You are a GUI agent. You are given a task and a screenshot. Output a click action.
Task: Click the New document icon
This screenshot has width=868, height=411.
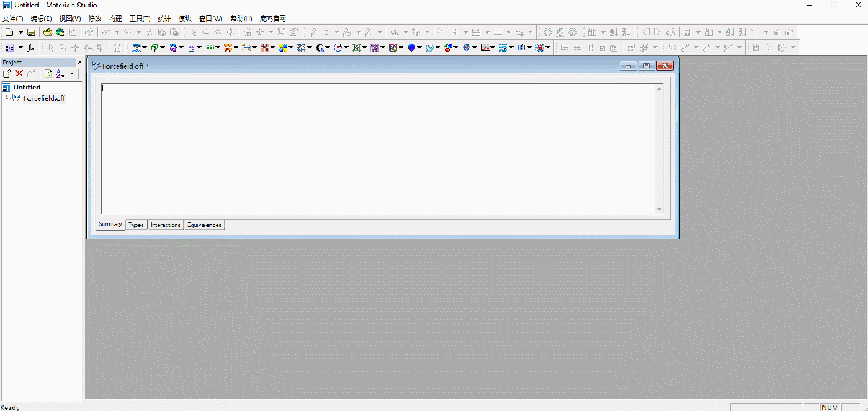point(9,32)
